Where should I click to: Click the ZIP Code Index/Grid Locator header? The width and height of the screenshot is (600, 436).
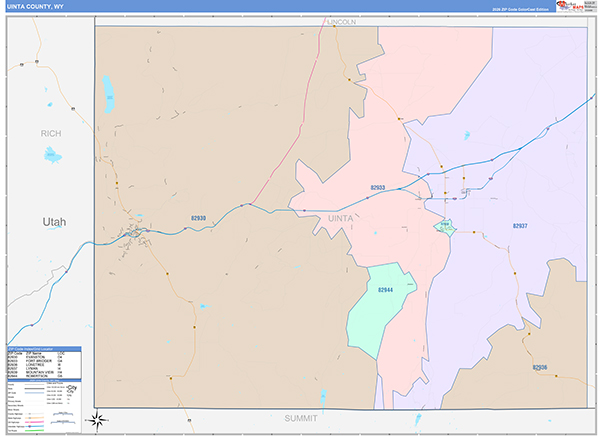click(44, 349)
